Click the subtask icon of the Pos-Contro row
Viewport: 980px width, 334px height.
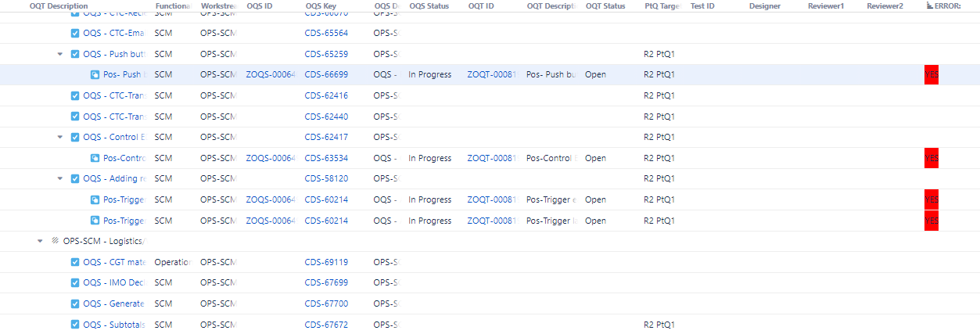tap(95, 158)
